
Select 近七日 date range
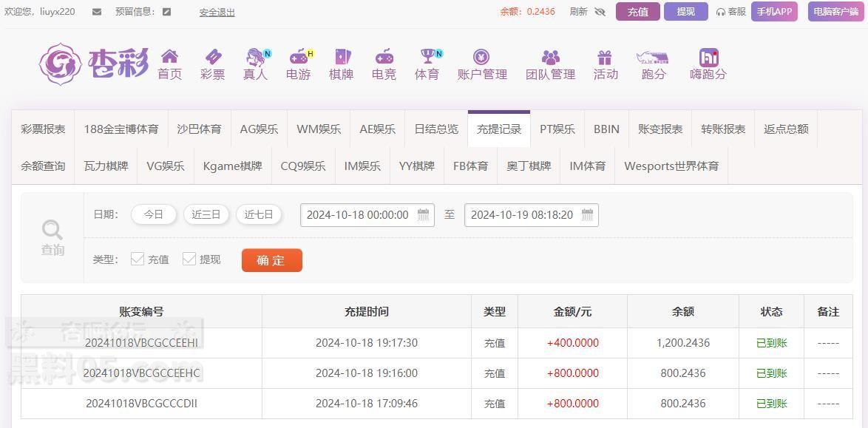click(x=259, y=215)
